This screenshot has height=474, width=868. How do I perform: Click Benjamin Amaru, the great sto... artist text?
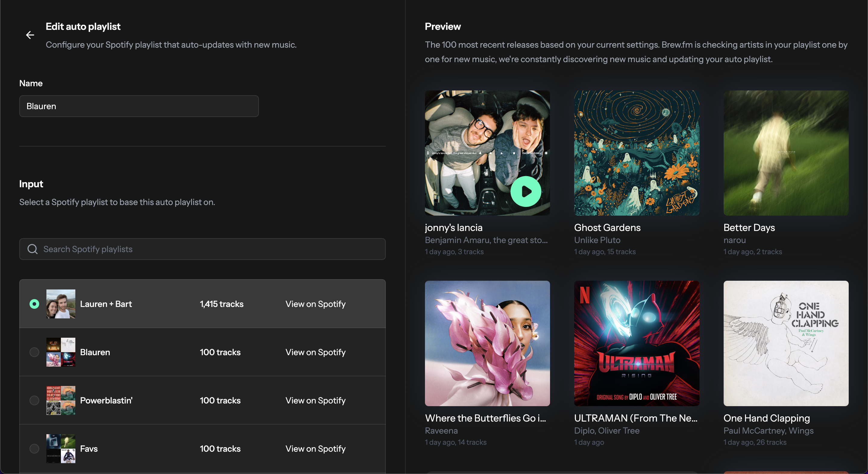coord(486,240)
